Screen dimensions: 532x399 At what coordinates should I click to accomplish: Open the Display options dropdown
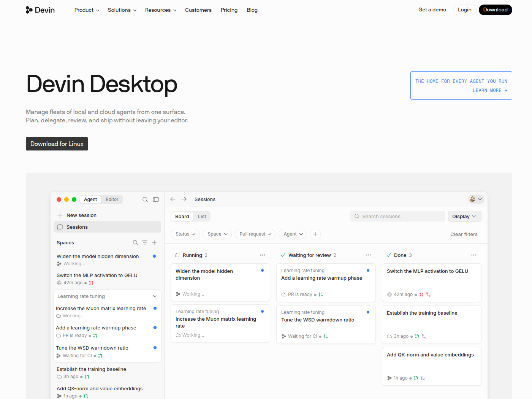(464, 216)
